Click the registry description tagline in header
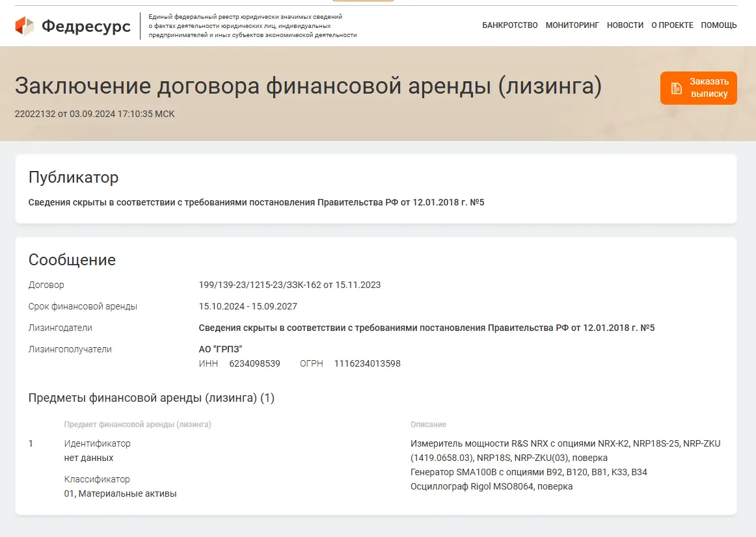 (252, 26)
